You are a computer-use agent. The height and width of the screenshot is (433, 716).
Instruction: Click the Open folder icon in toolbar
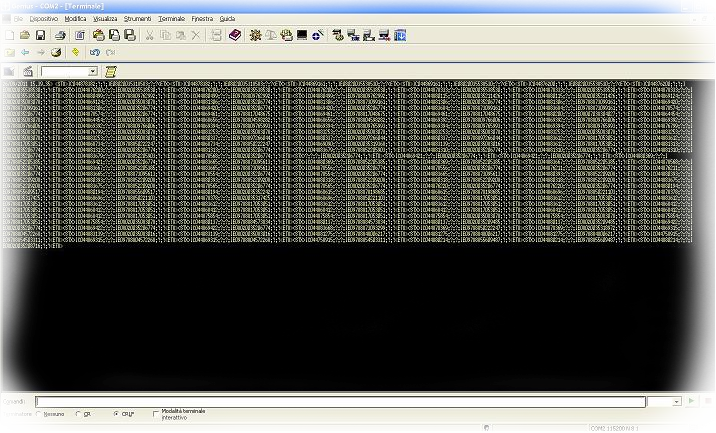coord(24,35)
